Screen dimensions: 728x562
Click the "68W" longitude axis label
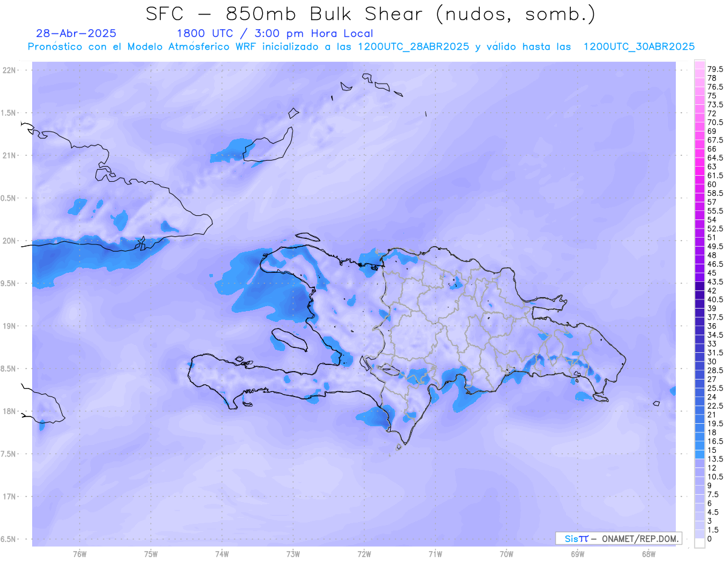pyautogui.click(x=649, y=554)
